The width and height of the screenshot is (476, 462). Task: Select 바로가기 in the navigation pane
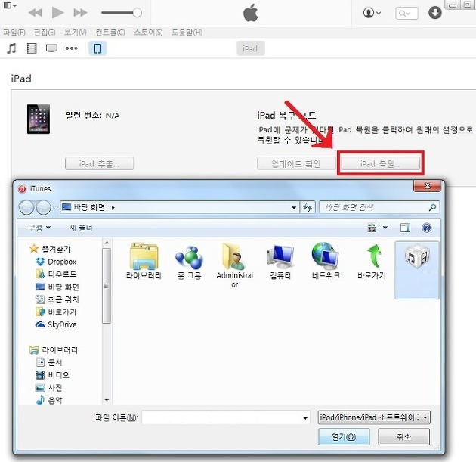(56, 312)
